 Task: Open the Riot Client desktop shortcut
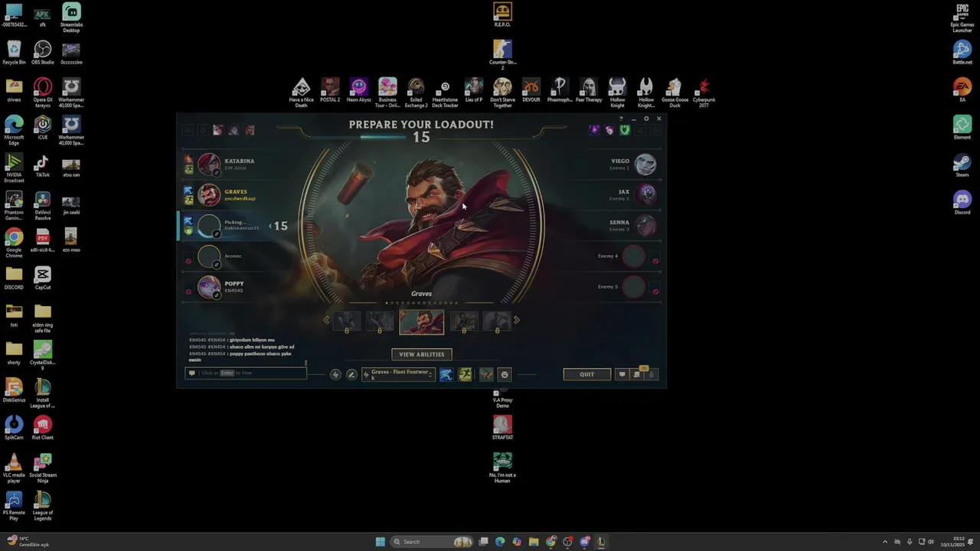pos(43,429)
